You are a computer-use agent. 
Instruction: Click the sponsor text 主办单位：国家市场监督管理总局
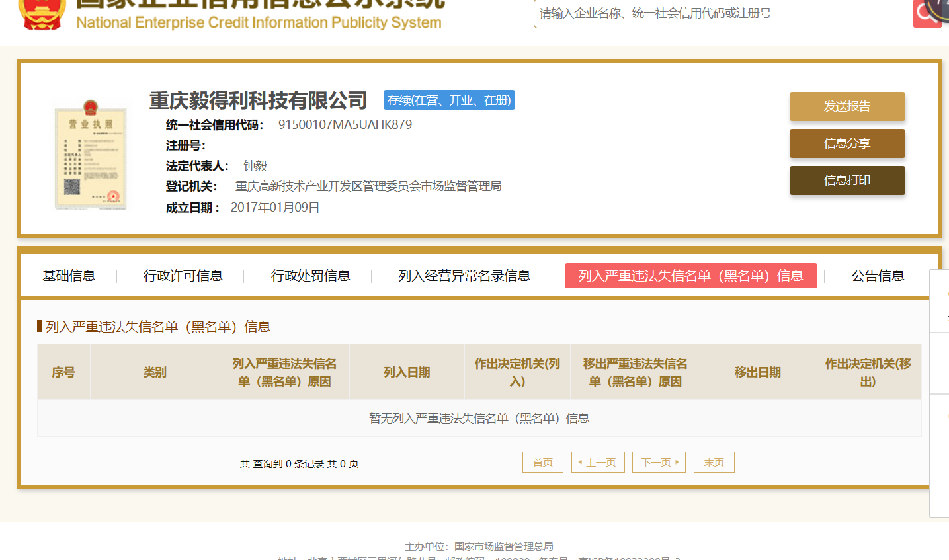coord(479,546)
